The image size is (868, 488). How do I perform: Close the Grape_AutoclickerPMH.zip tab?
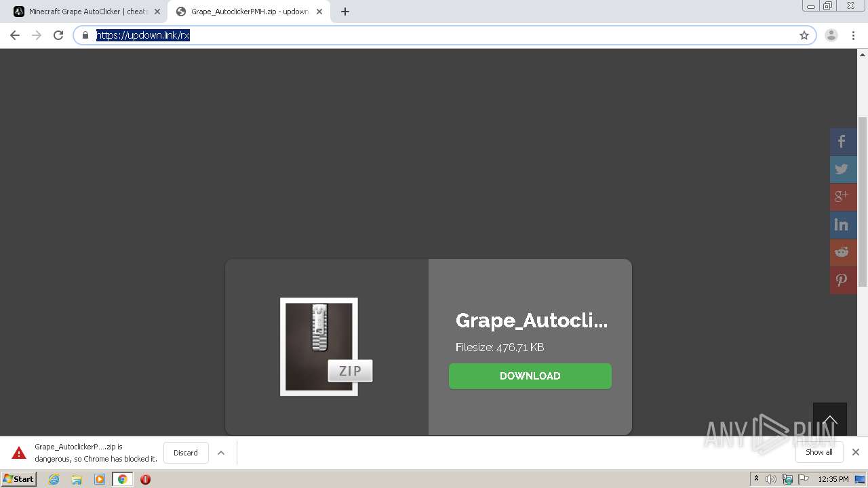pos(319,12)
